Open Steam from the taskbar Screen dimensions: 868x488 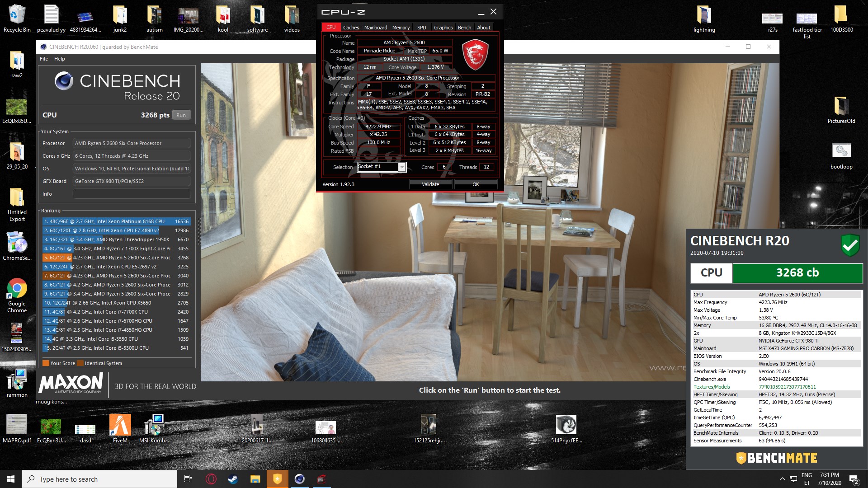pos(233,479)
